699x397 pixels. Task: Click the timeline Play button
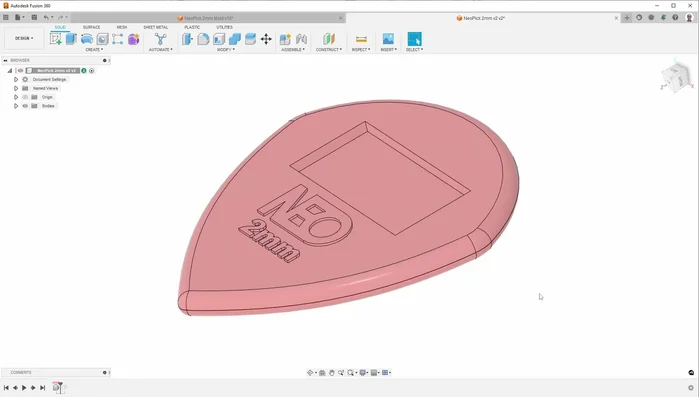[24, 388]
